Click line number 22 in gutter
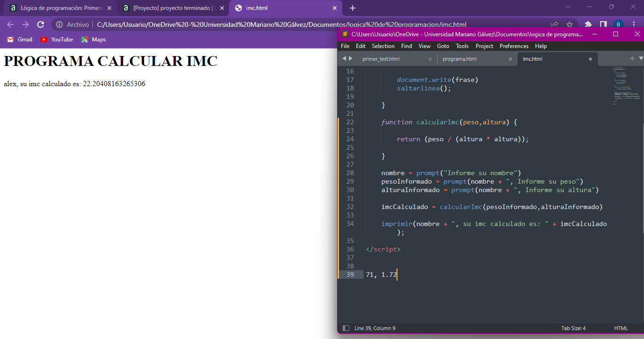This screenshot has height=339, width=644. 350,122
